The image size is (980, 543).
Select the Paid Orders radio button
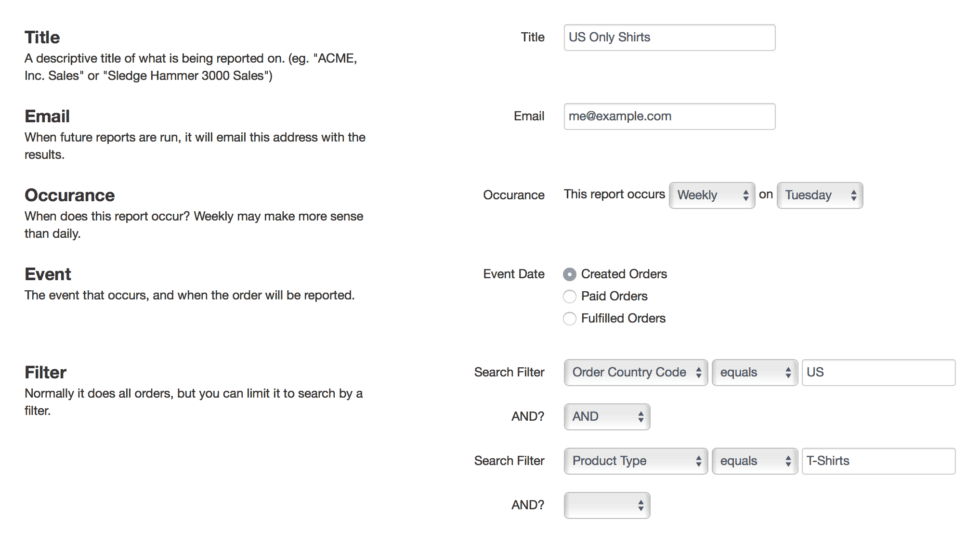tap(570, 297)
